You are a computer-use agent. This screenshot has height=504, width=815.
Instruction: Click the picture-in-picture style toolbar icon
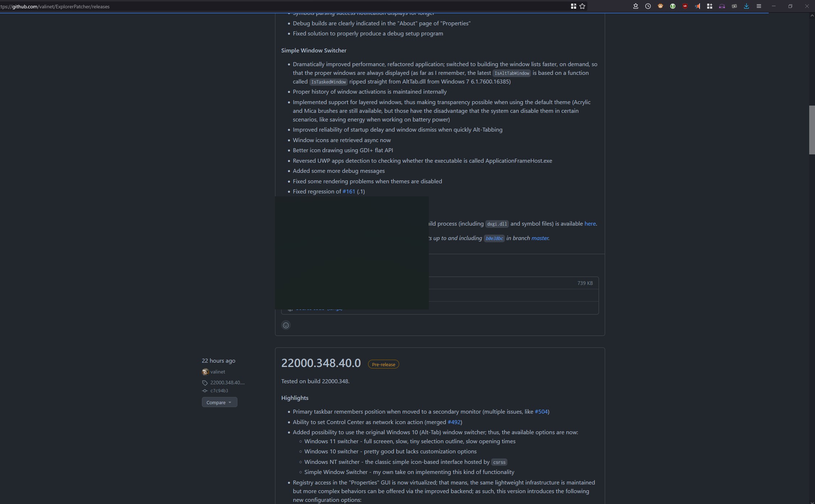click(734, 6)
